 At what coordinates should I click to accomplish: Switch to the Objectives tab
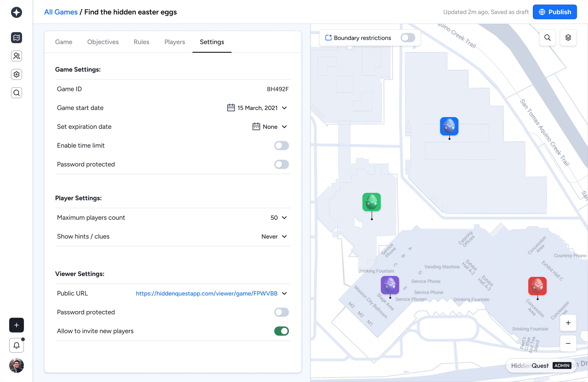103,42
